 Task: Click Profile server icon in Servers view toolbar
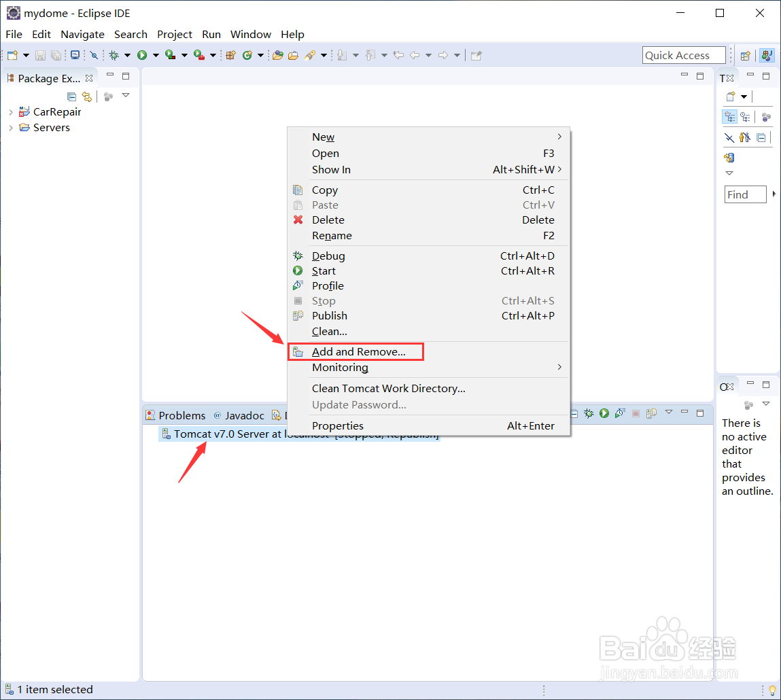620,413
